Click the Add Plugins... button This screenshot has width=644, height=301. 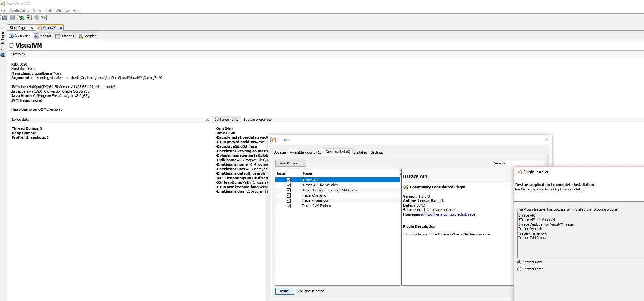(x=291, y=163)
